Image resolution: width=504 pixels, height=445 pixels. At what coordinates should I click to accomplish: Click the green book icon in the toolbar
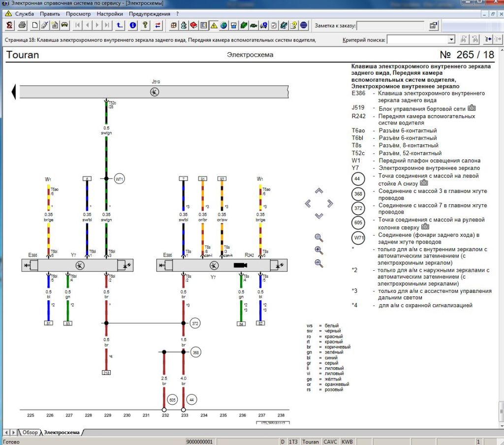click(244, 25)
